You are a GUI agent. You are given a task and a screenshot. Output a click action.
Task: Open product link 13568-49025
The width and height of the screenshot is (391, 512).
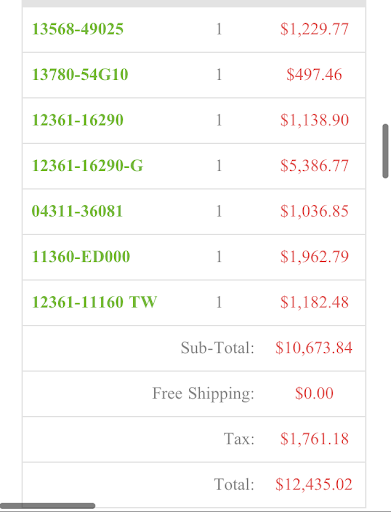(78, 29)
